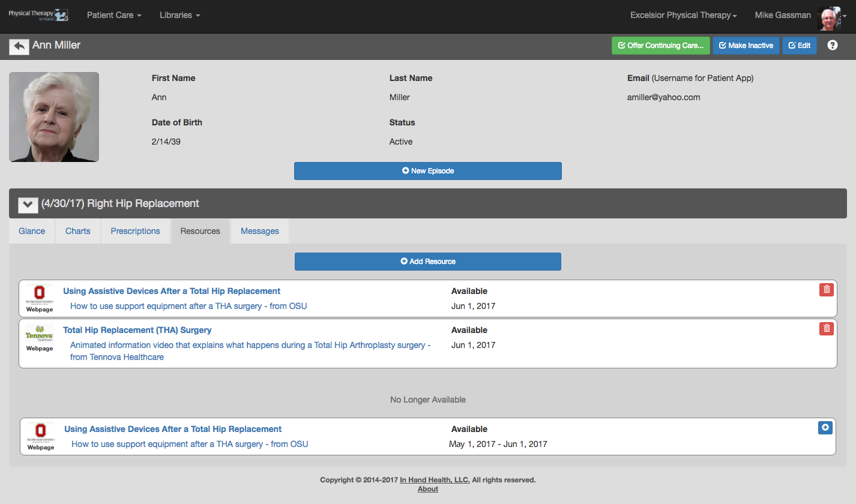Click the OSU webpage icon of first resource
This screenshot has width=856, height=504.
click(40, 296)
